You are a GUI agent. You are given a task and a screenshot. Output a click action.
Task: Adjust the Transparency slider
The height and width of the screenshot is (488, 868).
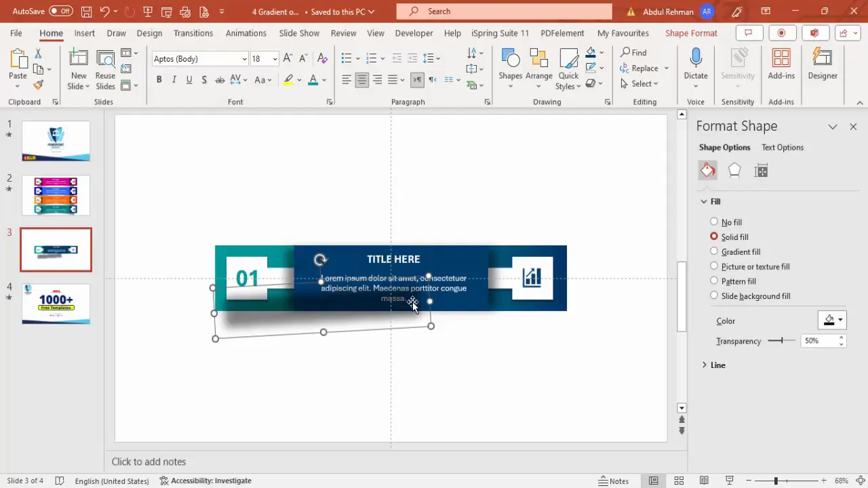click(781, 341)
